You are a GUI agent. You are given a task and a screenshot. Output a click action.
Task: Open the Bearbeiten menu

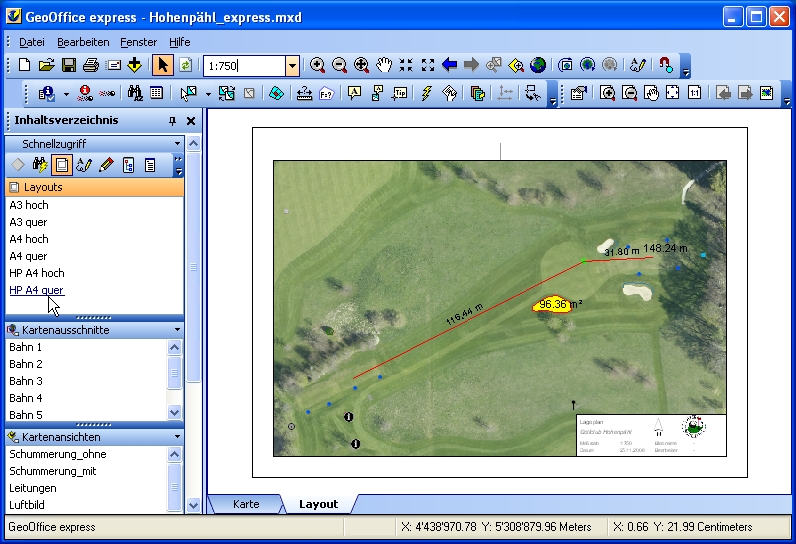83,42
